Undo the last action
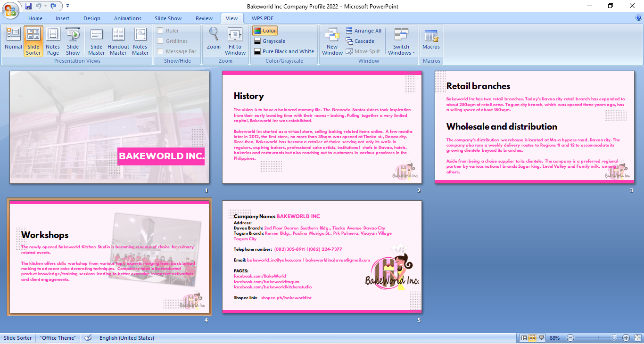The width and height of the screenshot is (644, 344). 38,6
